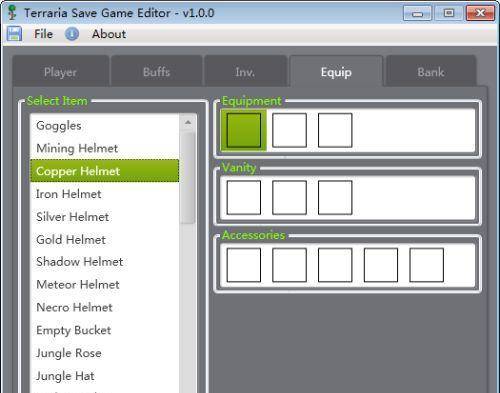Click the item list scroll-up arrow
This screenshot has height=393, width=500.
pos(188,122)
